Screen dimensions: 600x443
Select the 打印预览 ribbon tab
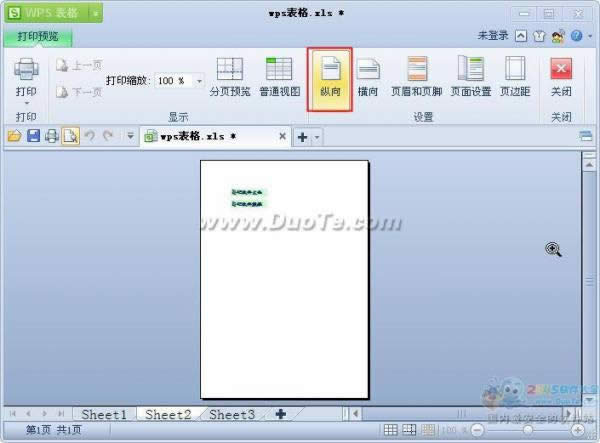38,37
